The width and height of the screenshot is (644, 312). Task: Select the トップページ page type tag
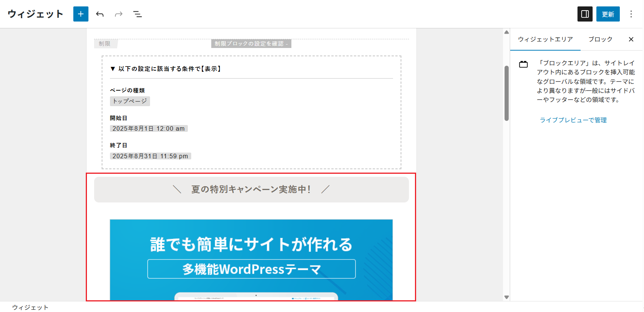pos(130,101)
